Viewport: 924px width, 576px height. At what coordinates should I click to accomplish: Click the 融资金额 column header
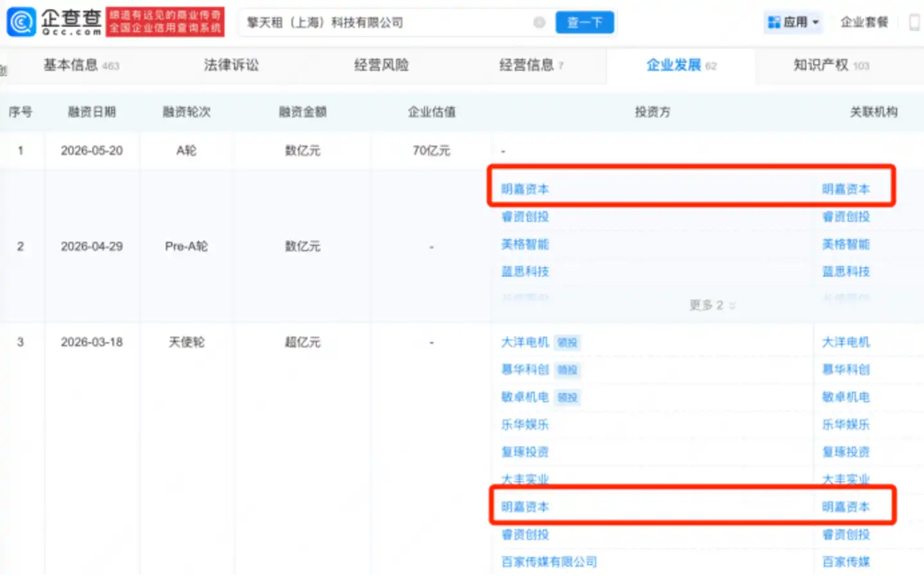(x=302, y=112)
